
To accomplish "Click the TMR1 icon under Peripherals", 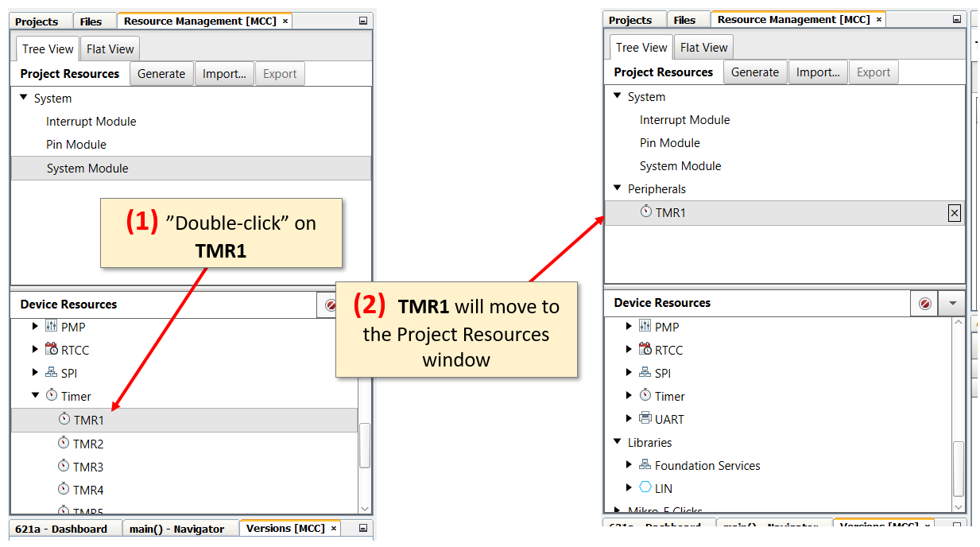I will pyautogui.click(x=646, y=212).
